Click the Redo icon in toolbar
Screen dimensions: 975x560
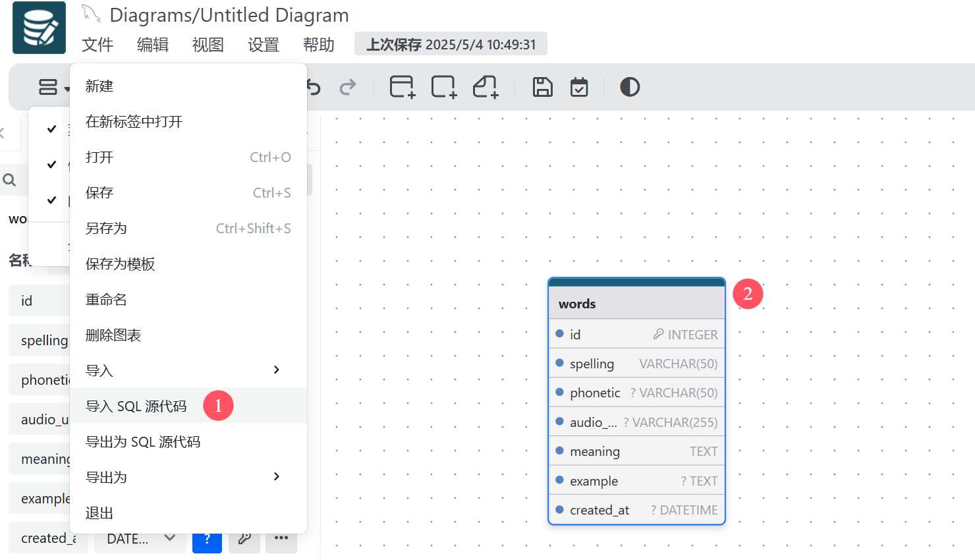point(347,86)
